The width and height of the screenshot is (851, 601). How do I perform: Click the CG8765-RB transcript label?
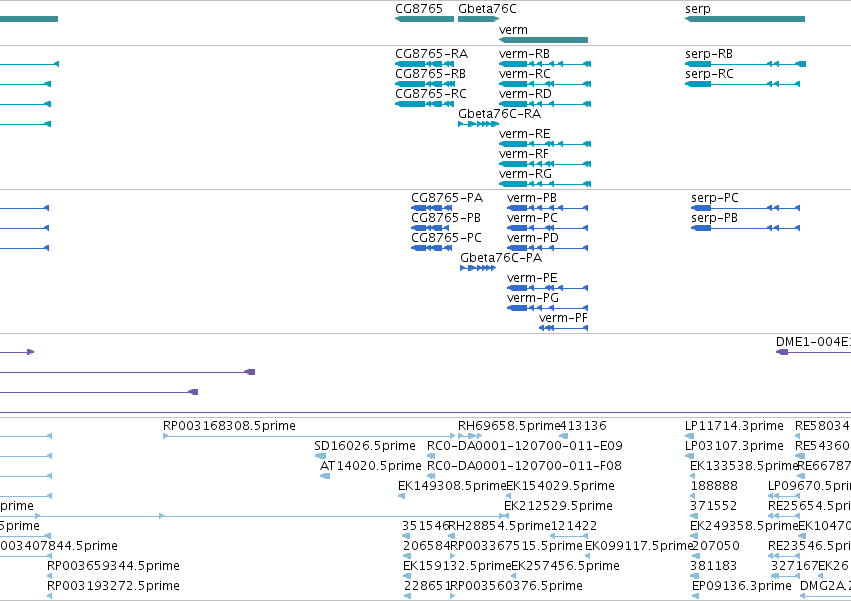pos(430,74)
